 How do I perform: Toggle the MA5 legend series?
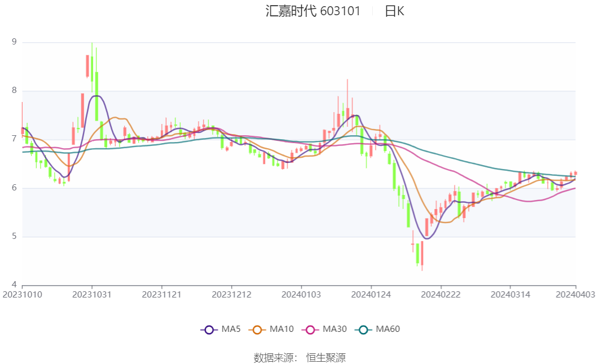221,329
